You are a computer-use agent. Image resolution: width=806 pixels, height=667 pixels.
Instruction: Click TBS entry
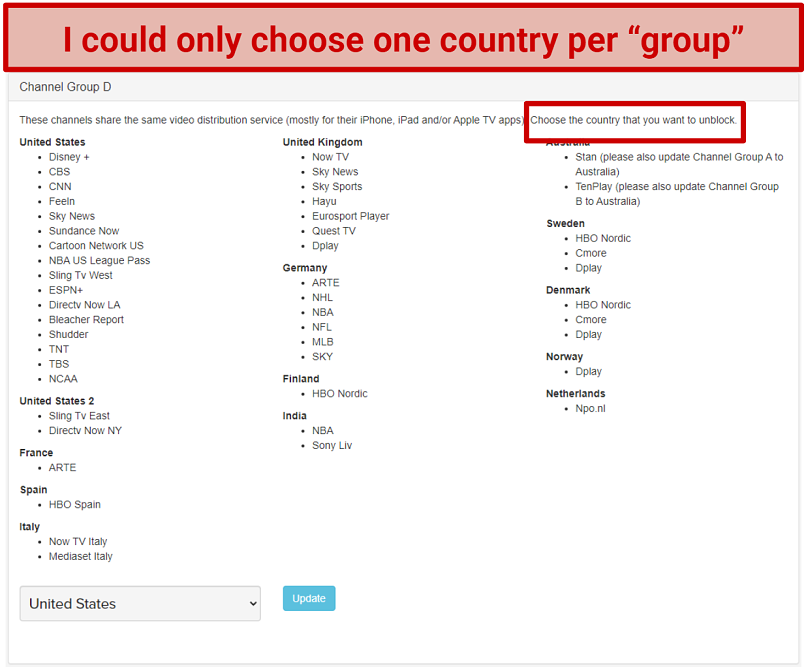(x=59, y=364)
